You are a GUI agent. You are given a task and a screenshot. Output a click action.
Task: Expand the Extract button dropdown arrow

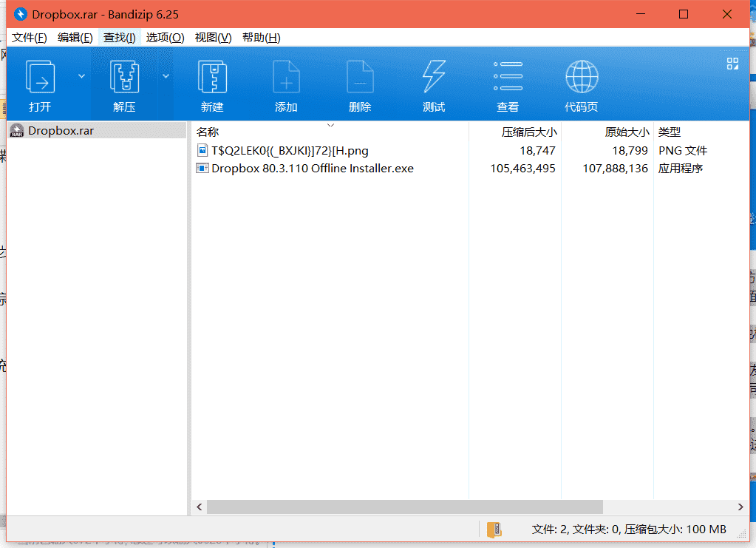point(166,76)
